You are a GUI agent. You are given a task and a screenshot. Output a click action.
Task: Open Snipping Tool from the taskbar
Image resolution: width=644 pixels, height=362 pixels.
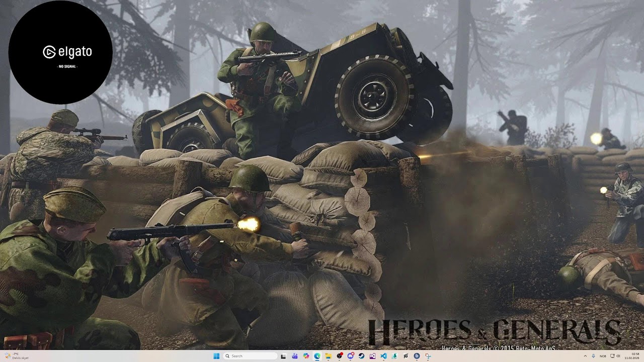(x=428, y=356)
